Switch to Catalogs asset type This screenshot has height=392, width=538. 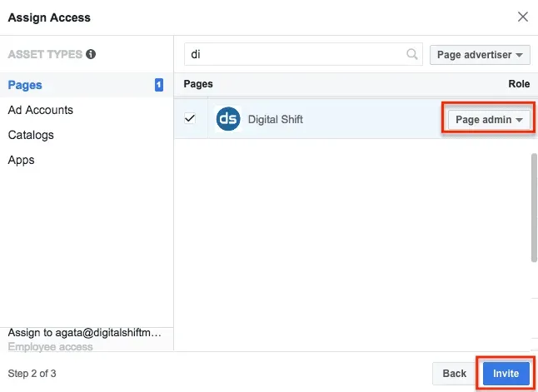[31, 135]
